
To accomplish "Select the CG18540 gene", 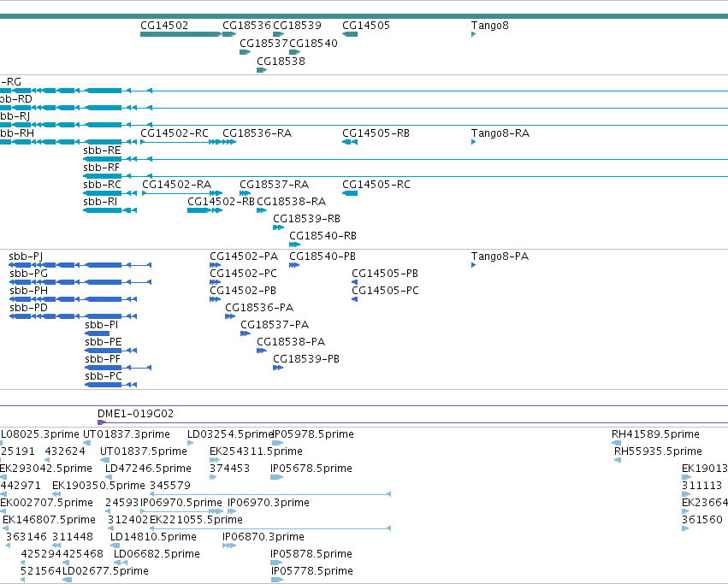I will (295, 52).
